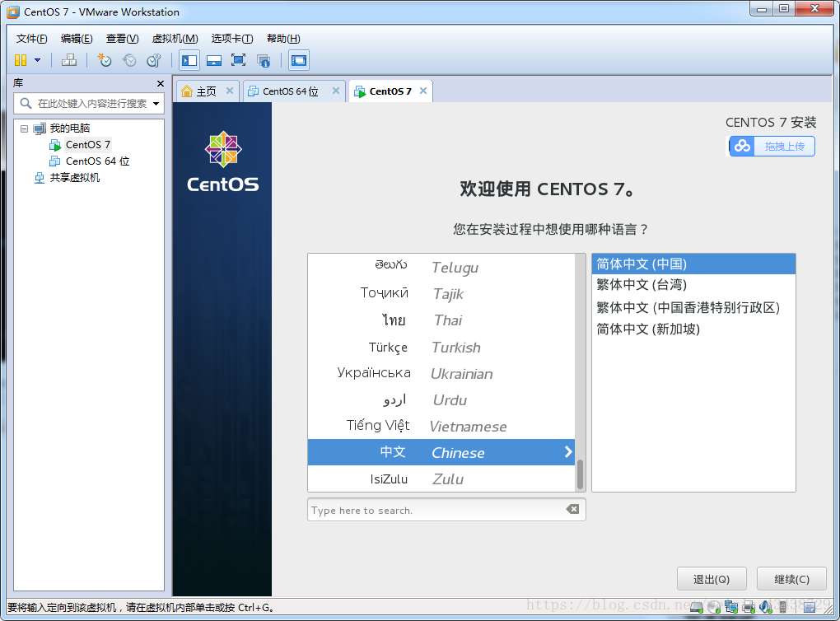Close the 主页 tab
The image size is (840, 621).
click(229, 91)
